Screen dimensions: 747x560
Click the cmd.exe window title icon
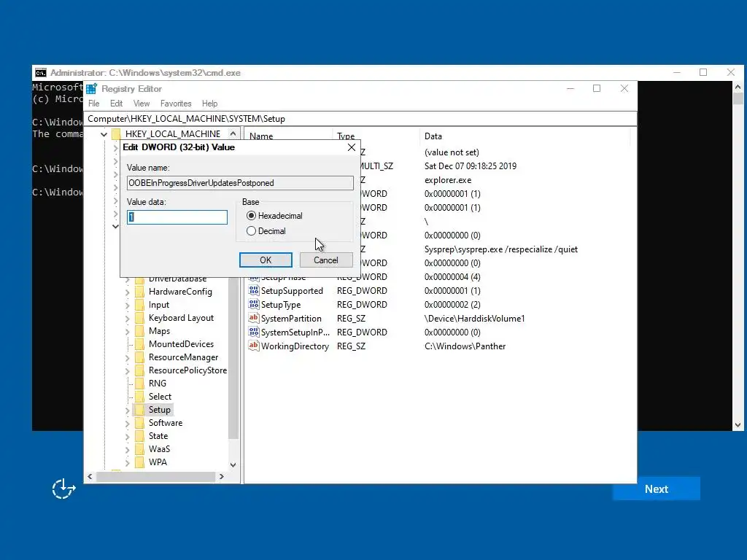click(x=41, y=72)
